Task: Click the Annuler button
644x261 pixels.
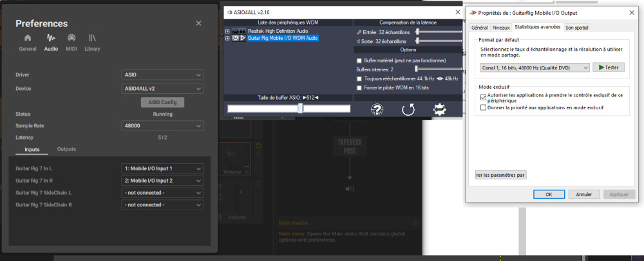Action: pos(584,194)
